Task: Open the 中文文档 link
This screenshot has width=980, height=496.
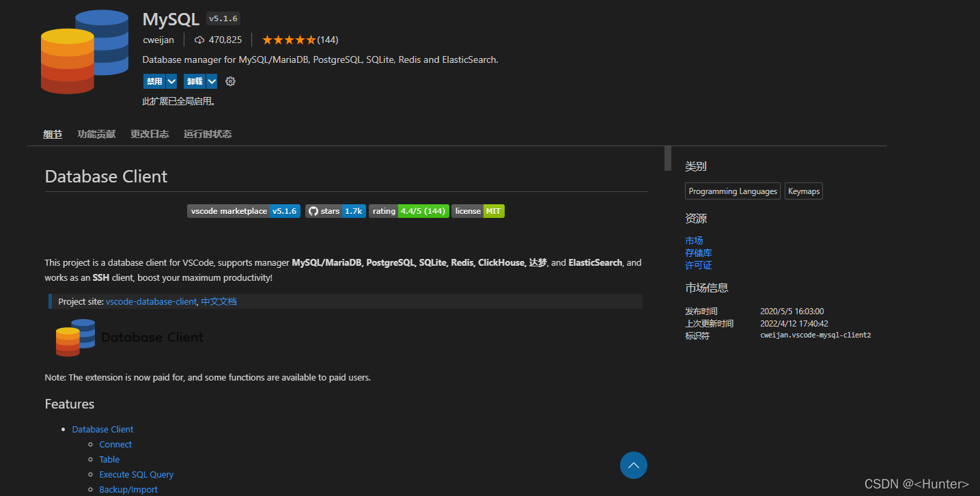Action: pos(219,301)
